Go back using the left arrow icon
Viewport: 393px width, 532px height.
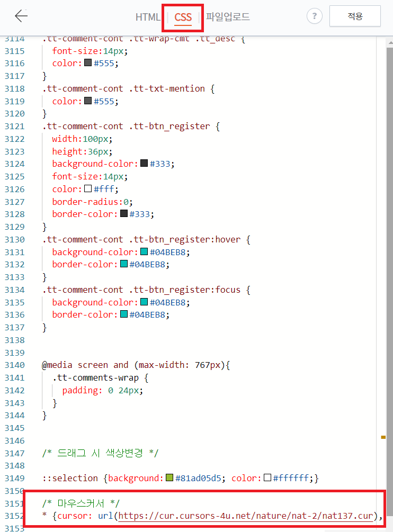click(x=21, y=16)
